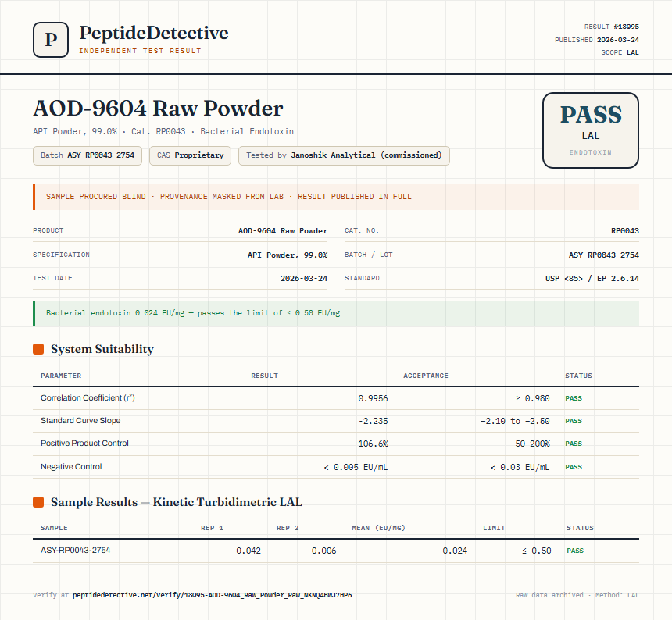Viewport: 672px width, 620px height.
Task: Select the positive control result 106.6%
Action: pos(373,444)
